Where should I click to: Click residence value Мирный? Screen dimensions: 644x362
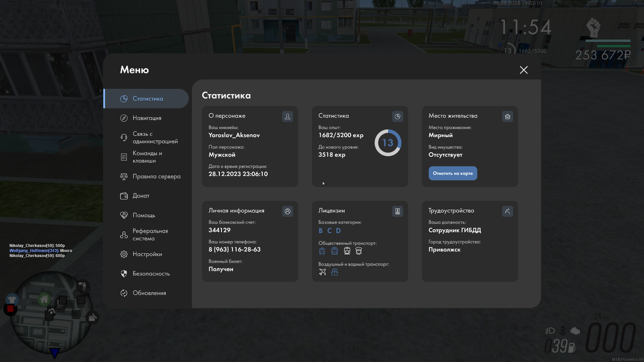[441, 135]
